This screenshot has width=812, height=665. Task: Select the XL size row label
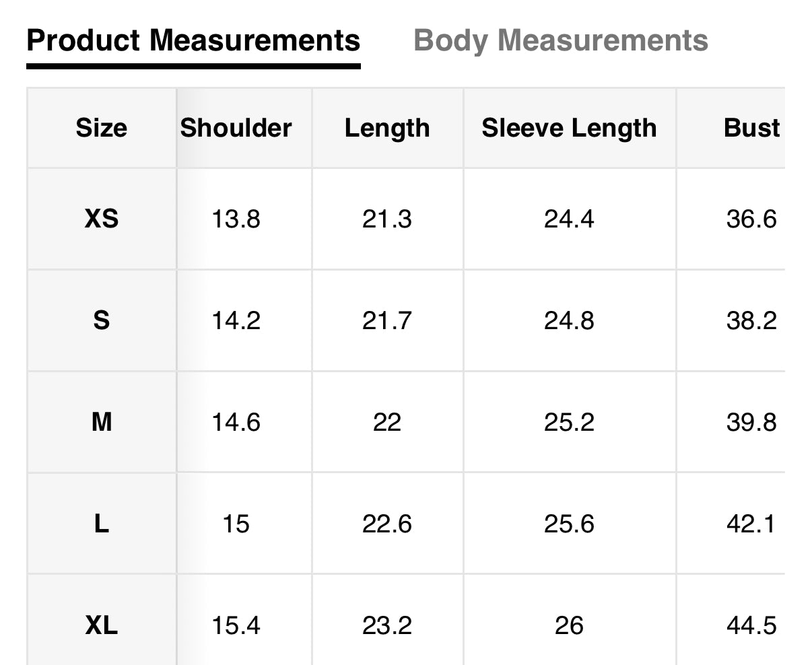click(102, 626)
